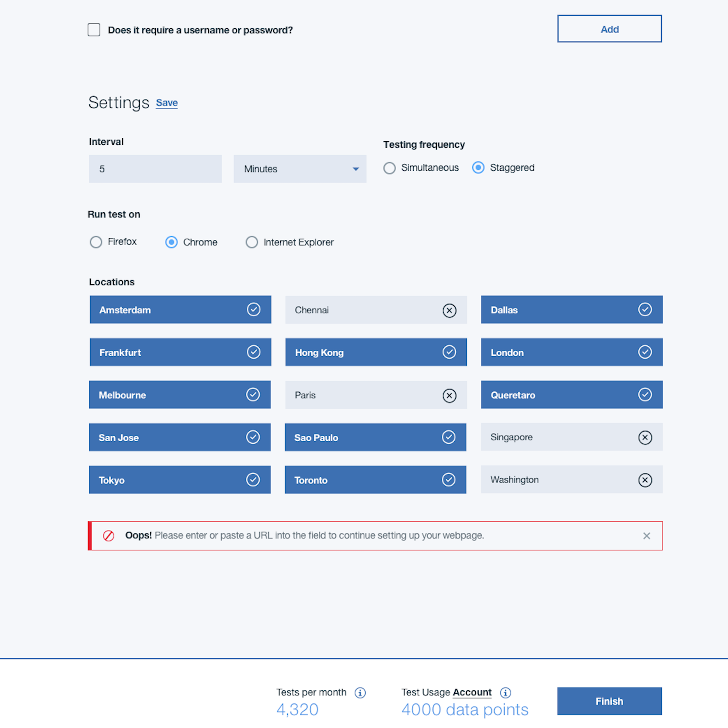The width and height of the screenshot is (728, 728).
Task: Dismiss the Oops error message
Action: pyautogui.click(x=647, y=536)
